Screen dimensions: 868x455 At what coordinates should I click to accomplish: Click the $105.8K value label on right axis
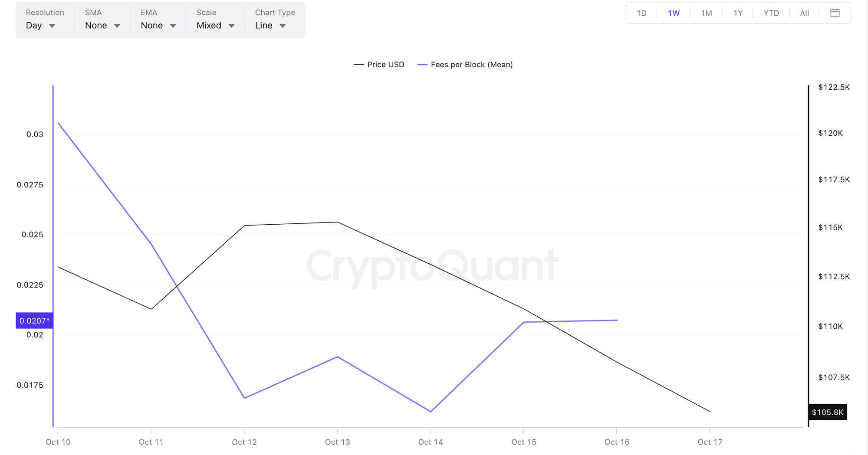(x=828, y=412)
